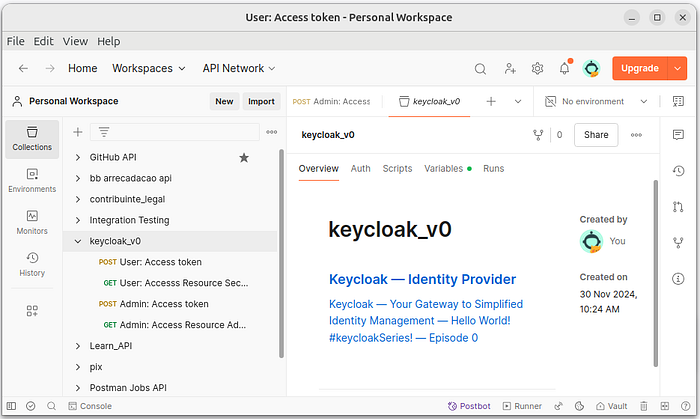The height and width of the screenshot is (419, 700).
Task: Open API Network dropdown
Action: (x=239, y=68)
